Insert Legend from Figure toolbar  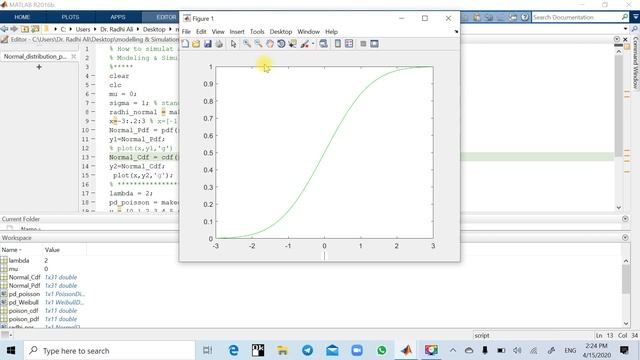pyautogui.click(x=349, y=44)
